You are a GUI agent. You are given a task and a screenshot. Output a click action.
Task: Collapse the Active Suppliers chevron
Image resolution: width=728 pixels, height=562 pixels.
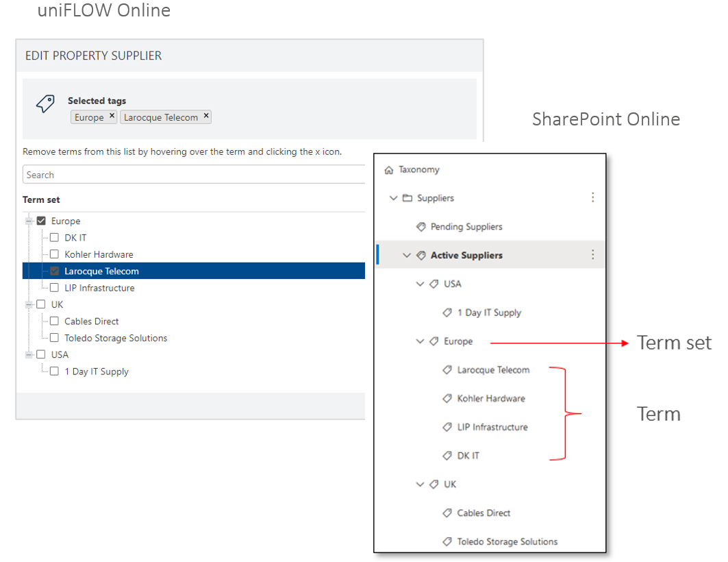pos(407,256)
